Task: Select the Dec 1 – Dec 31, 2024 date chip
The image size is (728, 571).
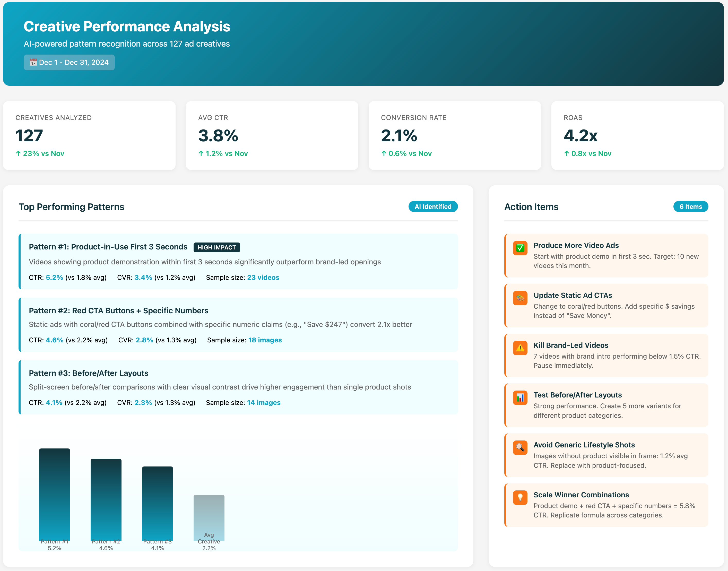Action: point(69,62)
